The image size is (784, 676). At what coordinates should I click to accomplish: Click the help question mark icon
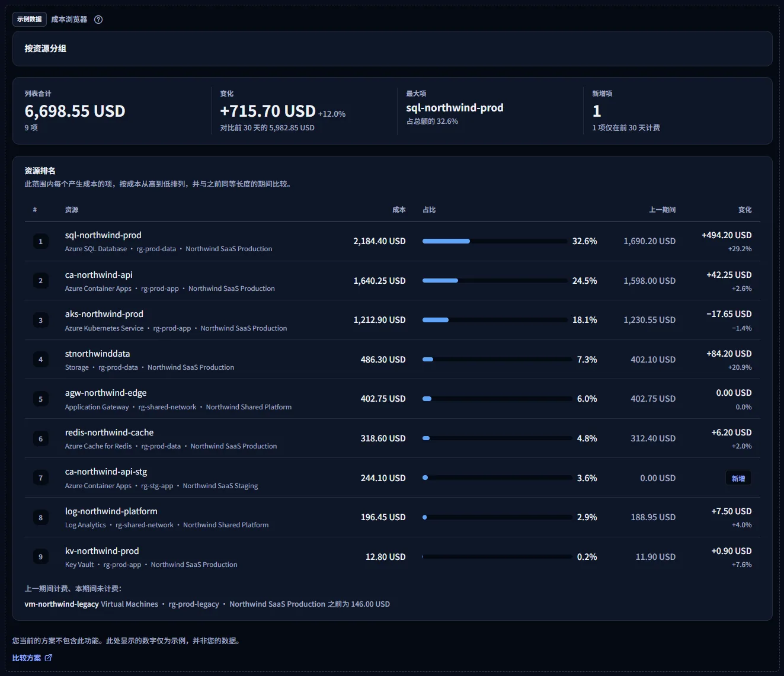tap(98, 20)
